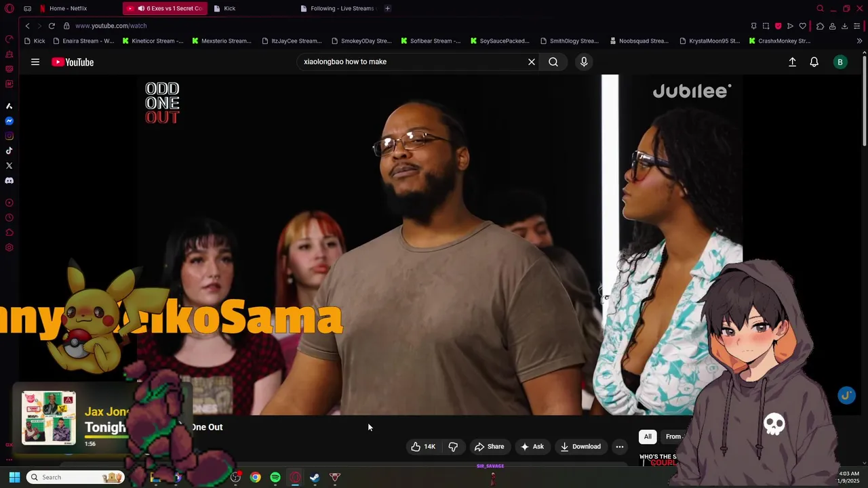Go to YouTube home via logo
The width and height of the screenshot is (868, 488).
(x=73, y=62)
